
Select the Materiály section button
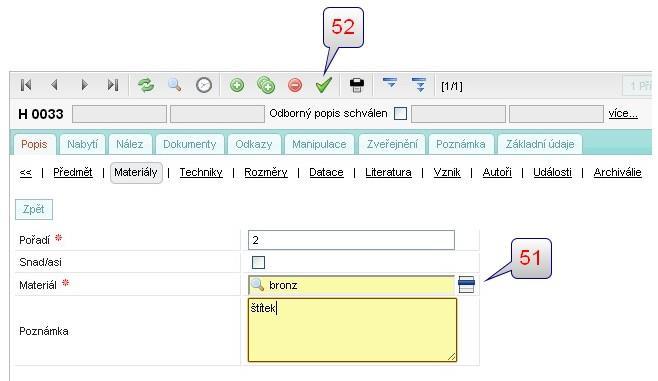coord(136,172)
